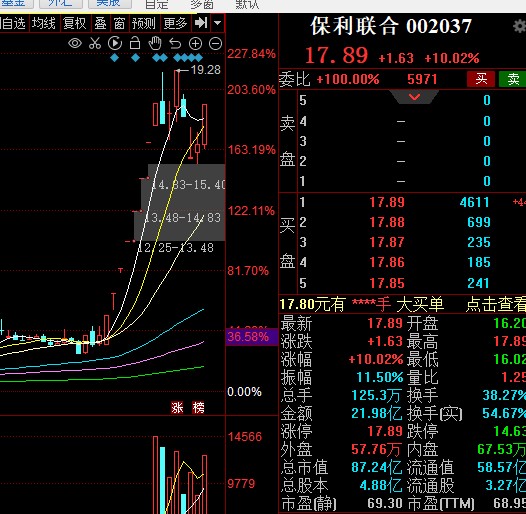This screenshot has height=514, width=526.
Task: Click the 默认 top menu item
Action: pyautogui.click(x=247, y=4)
